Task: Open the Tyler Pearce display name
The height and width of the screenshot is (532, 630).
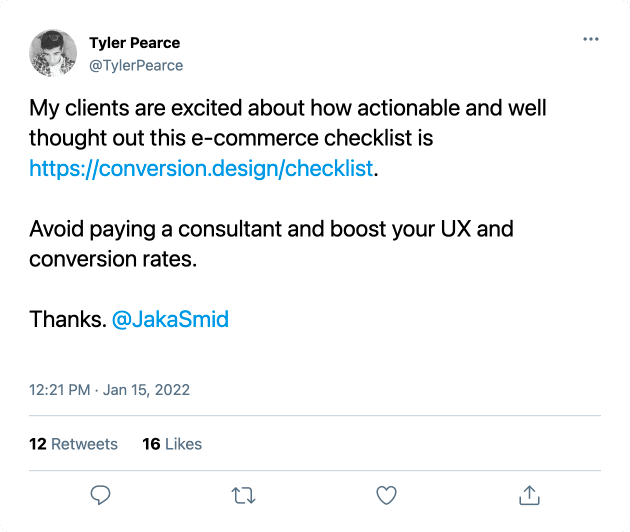Action: tap(135, 43)
